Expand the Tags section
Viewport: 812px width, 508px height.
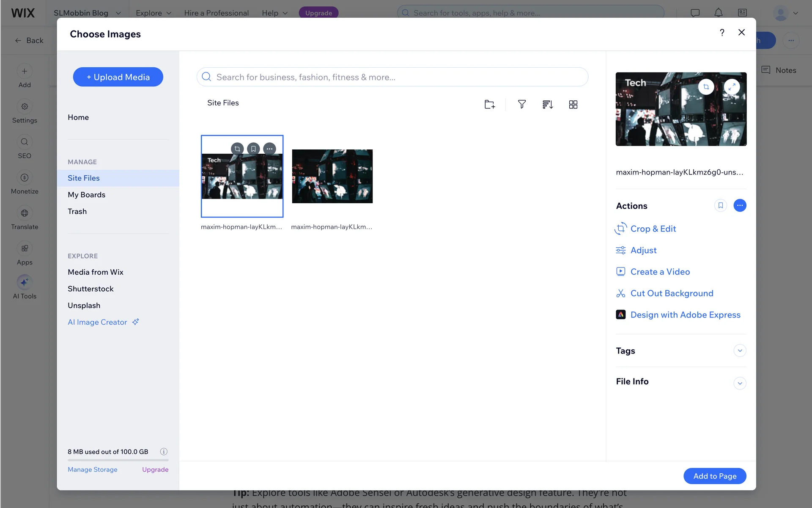[x=740, y=351]
